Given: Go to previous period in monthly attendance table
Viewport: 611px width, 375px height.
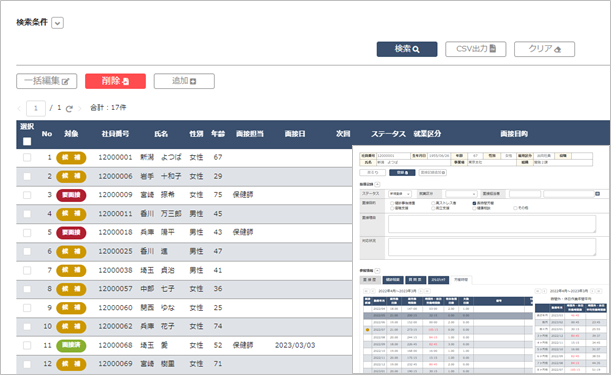Looking at the screenshot, I should coord(373,291).
